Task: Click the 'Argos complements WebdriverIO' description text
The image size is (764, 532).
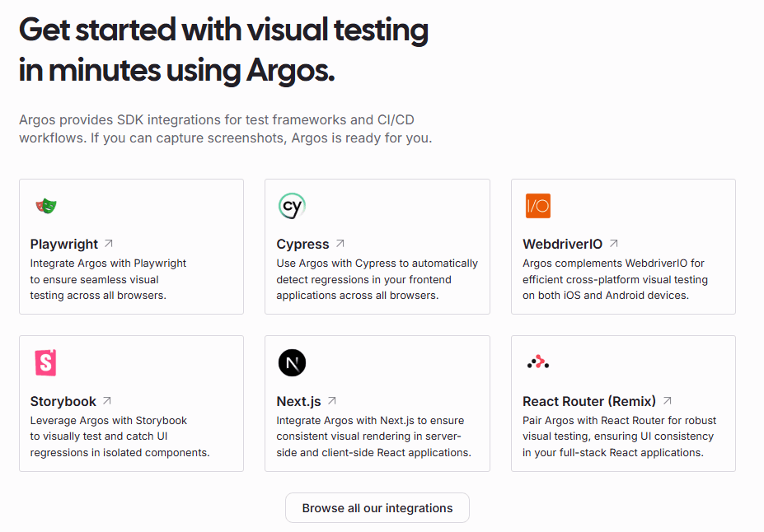Action: [x=615, y=279]
